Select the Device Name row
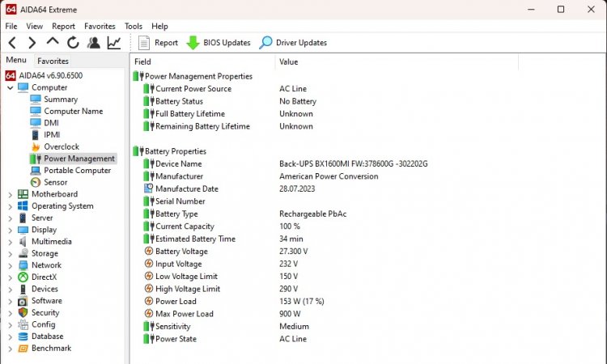Screen dimensions: 607x364 286,164
